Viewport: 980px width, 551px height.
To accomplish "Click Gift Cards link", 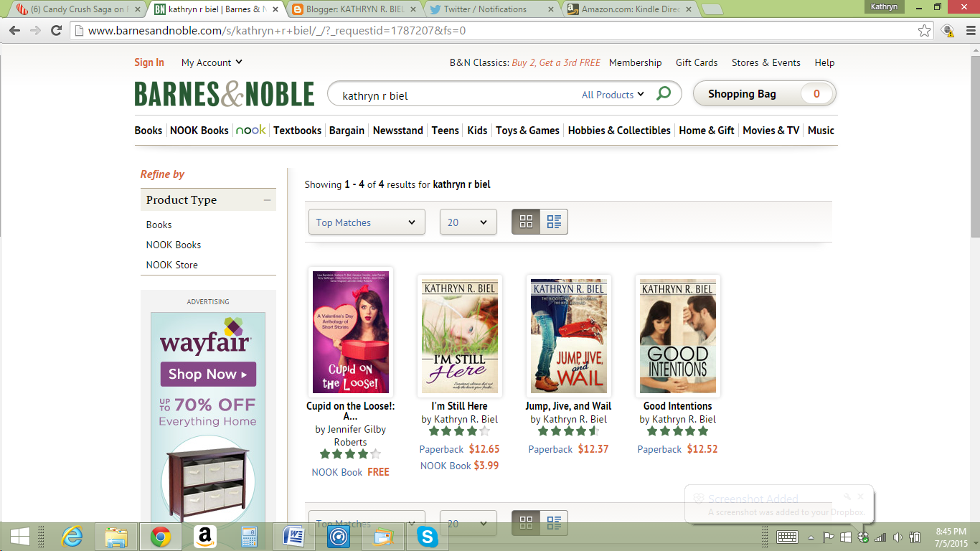I will (697, 62).
